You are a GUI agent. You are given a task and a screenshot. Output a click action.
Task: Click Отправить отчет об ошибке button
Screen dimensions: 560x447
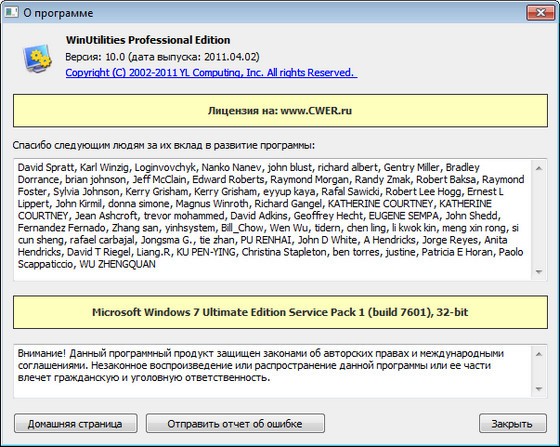click(235, 423)
